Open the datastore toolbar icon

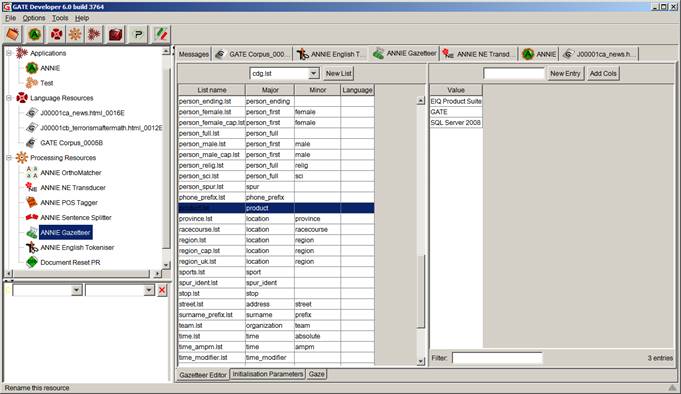tap(116, 34)
